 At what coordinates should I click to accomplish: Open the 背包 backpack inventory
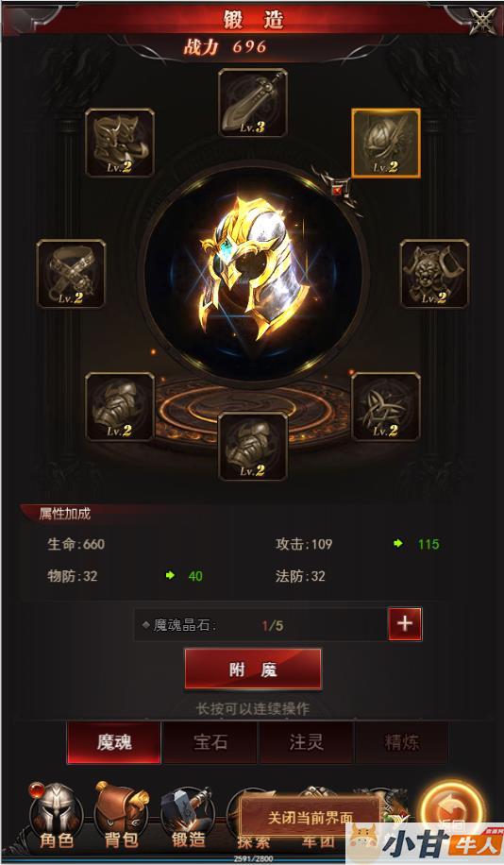[x=122, y=817]
